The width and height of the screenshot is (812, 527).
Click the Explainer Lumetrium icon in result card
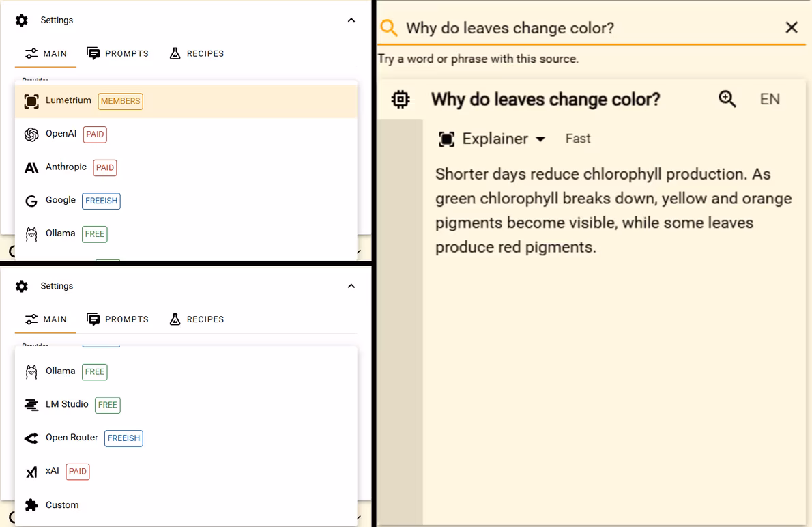click(446, 139)
